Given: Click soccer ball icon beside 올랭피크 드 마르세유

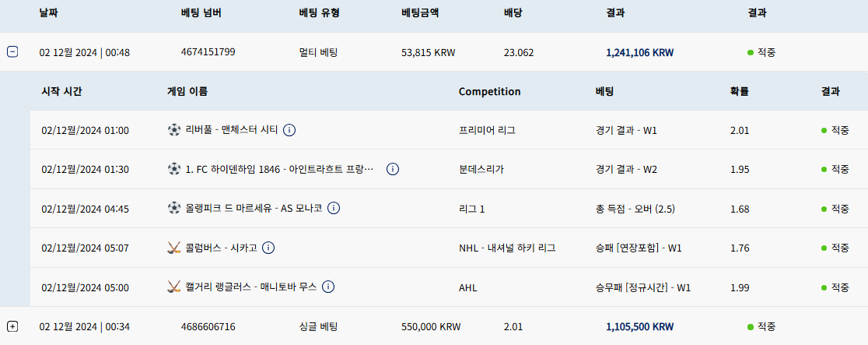Looking at the screenshot, I should (173, 209).
